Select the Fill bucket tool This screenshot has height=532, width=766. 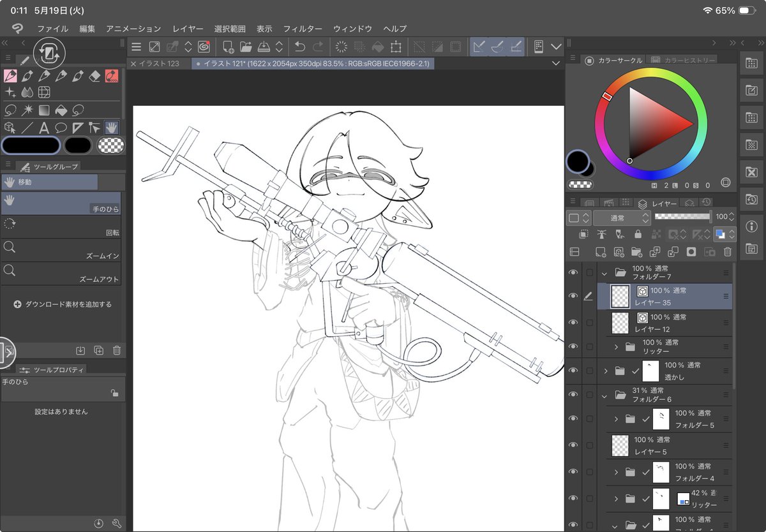coord(61,110)
